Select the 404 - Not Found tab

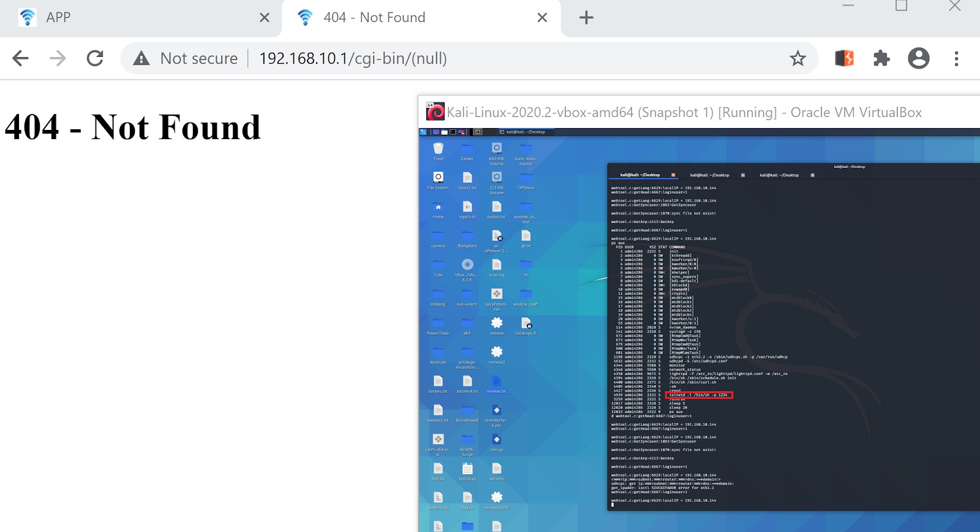click(421, 18)
